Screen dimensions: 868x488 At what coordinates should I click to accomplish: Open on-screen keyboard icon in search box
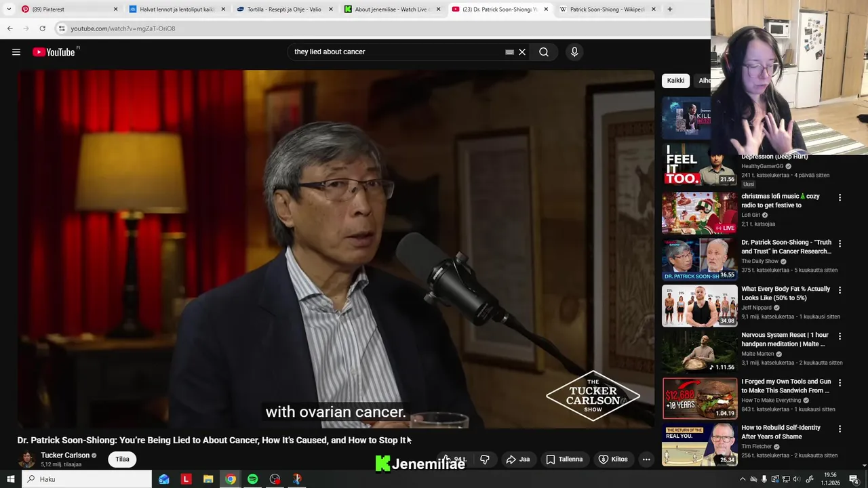(x=509, y=52)
